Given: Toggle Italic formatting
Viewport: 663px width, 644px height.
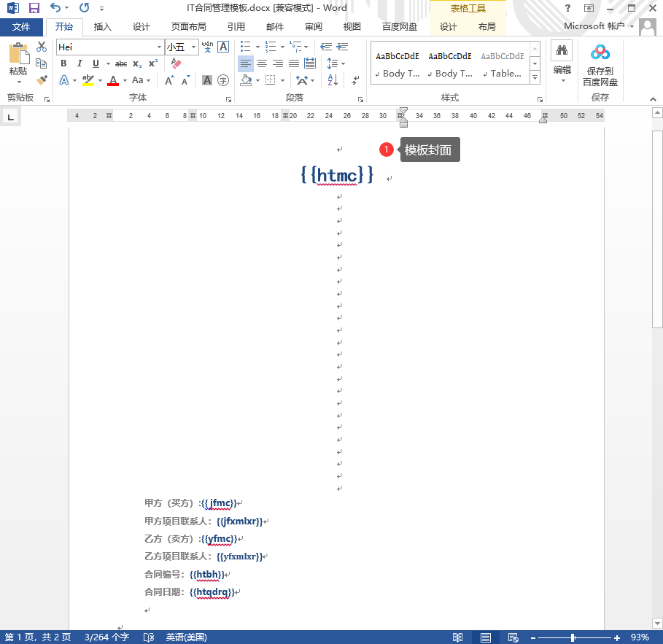Looking at the screenshot, I should 80,63.
